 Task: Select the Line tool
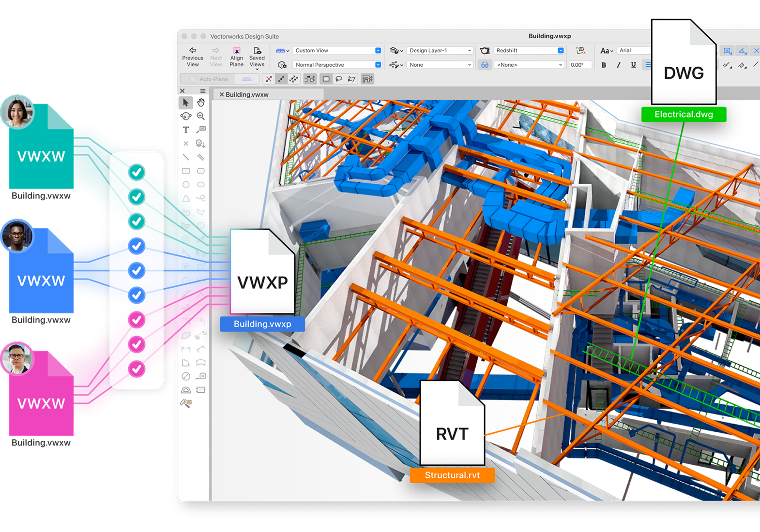click(x=186, y=157)
